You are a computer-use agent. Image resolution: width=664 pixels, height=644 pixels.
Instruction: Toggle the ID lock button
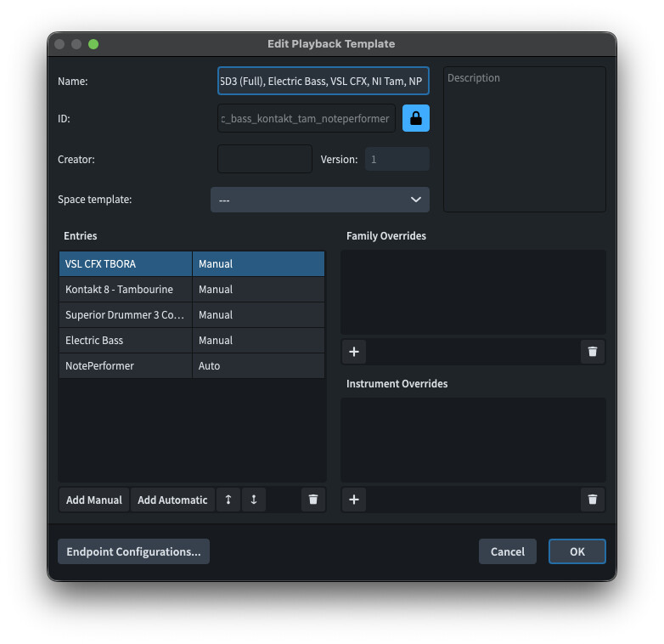(x=415, y=118)
